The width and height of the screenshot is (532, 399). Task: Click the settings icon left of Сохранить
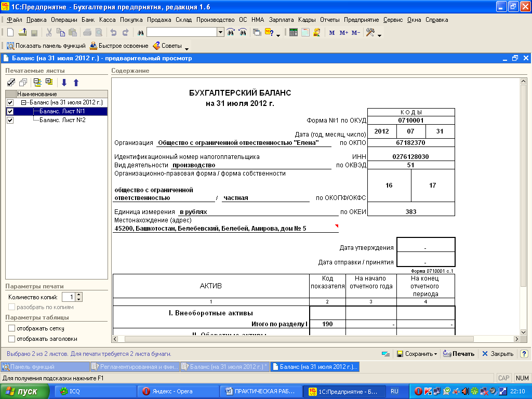[386, 354]
